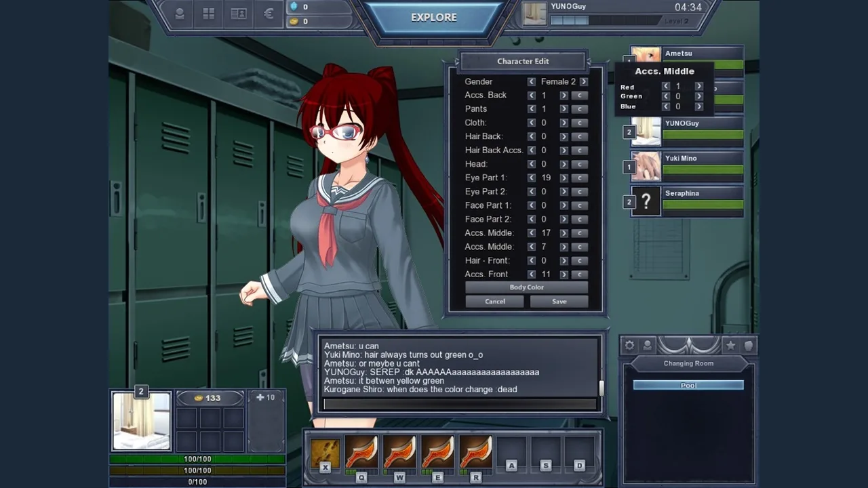The width and height of the screenshot is (868, 488).
Task: Select Pool in the Changing Room list
Action: coord(688,385)
